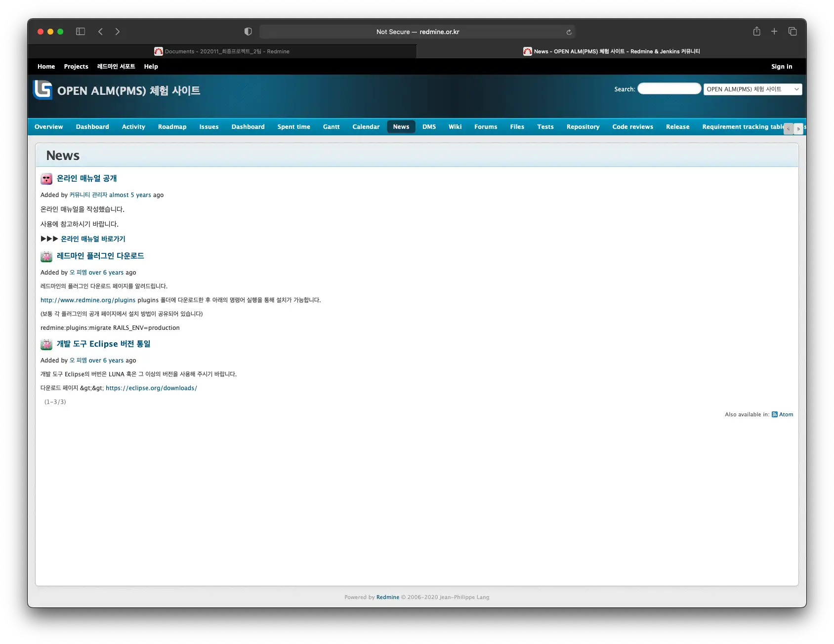The image size is (834, 644).
Task: Open the Requirement tracking table tab
Action: pos(742,127)
